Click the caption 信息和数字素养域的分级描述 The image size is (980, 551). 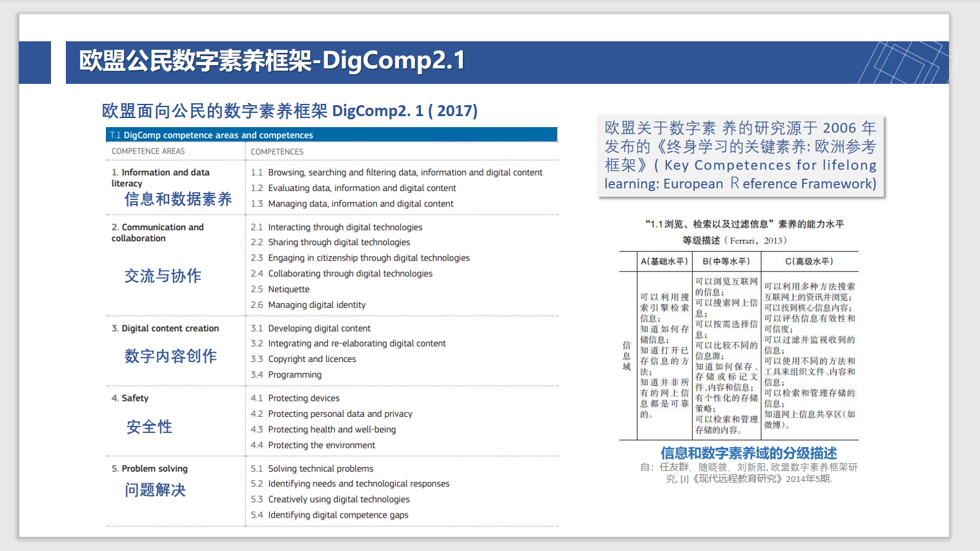748,453
